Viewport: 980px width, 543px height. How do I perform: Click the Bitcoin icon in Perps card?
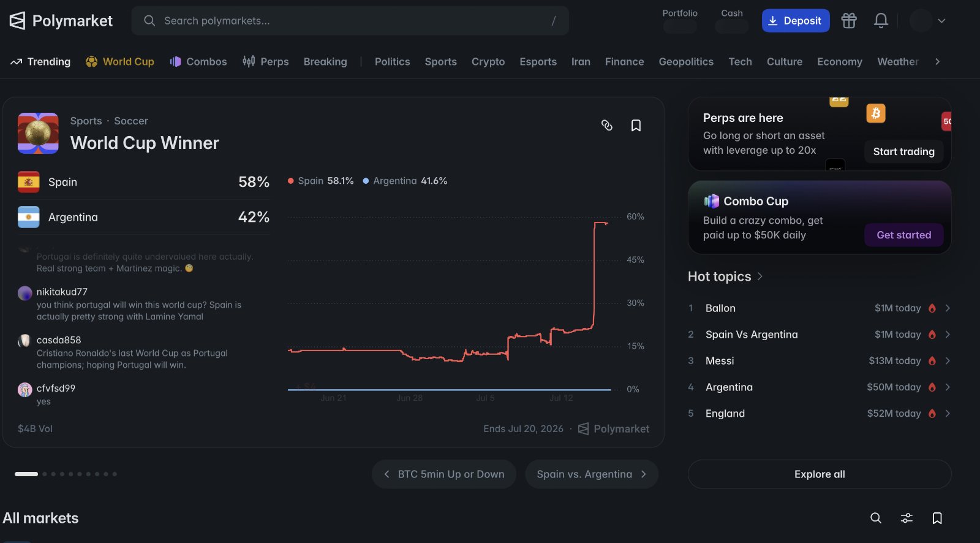tap(876, 113)
